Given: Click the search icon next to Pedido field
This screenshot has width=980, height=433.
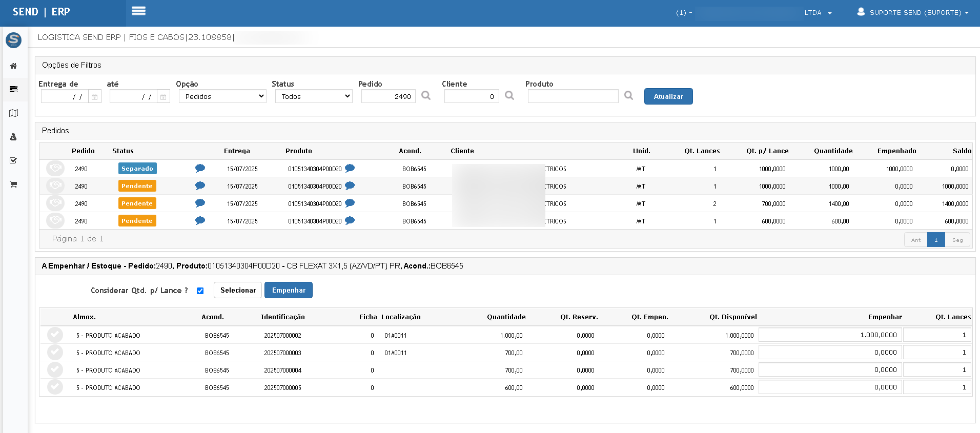Looking at the screenshot, I should pyautogui.click(x=426, y=95).
